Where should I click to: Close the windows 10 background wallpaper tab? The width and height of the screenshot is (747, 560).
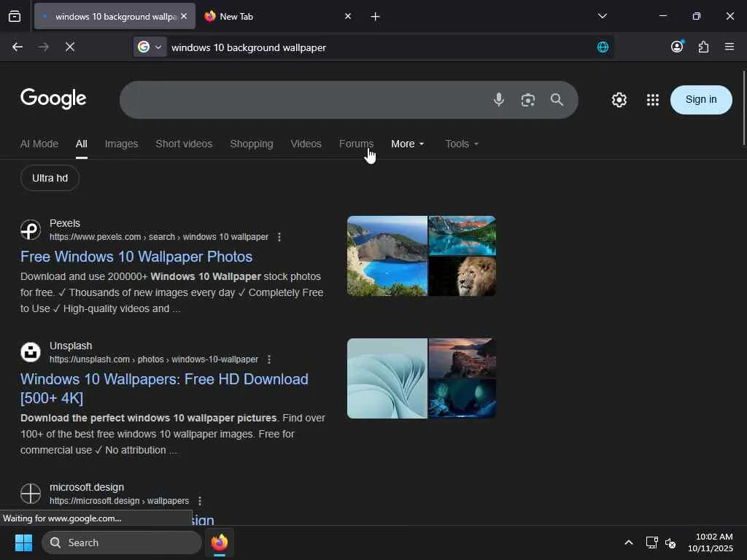point(184,16)
